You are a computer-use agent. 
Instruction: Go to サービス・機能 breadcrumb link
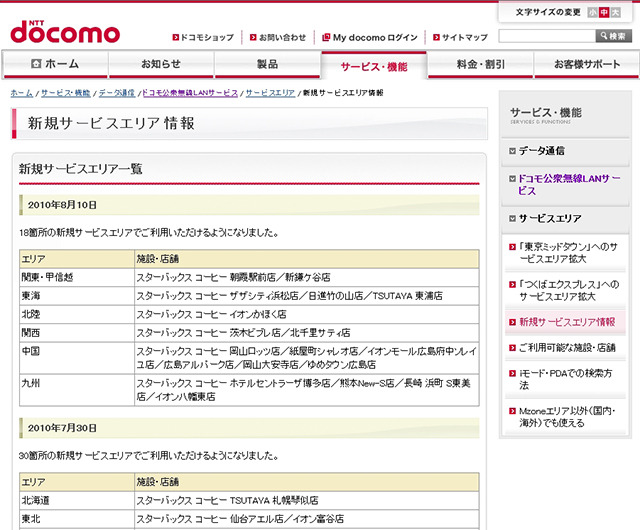(66, 93)
